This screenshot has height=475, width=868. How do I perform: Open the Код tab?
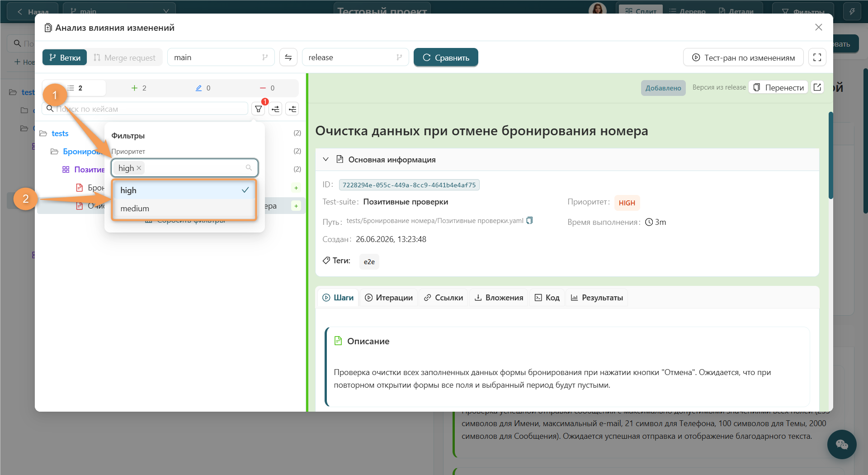pos(547,298)
